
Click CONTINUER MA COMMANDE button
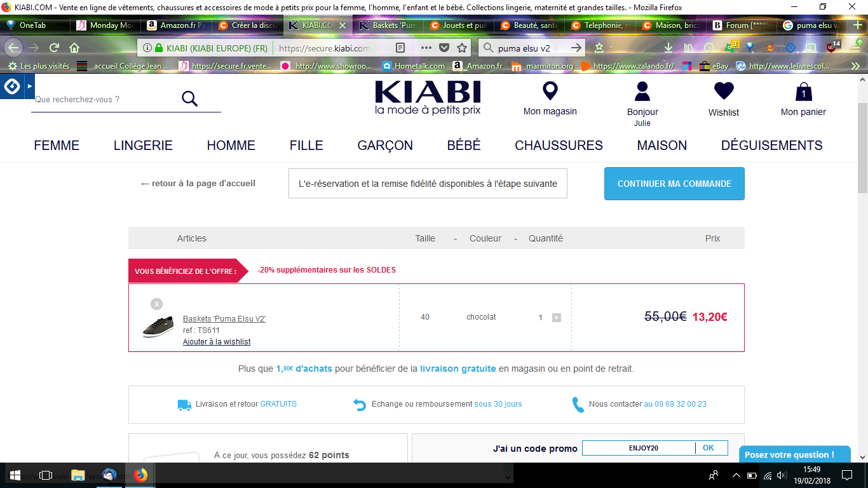674,184
